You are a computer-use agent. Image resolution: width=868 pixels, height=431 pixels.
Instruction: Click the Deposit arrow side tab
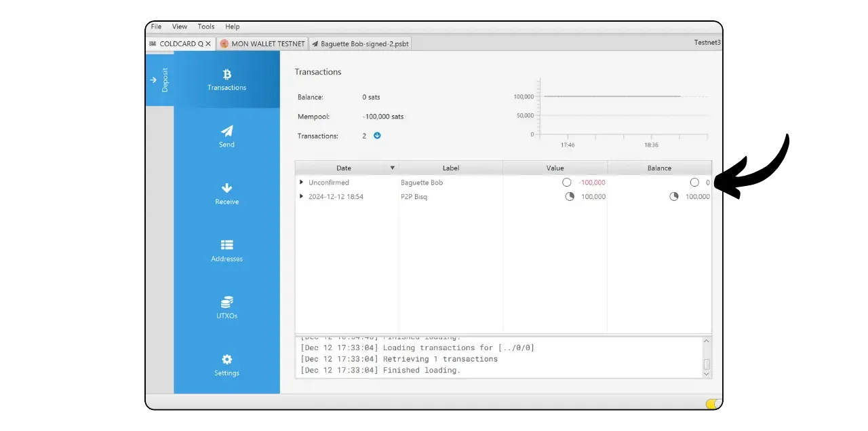(x=159, y=79)
